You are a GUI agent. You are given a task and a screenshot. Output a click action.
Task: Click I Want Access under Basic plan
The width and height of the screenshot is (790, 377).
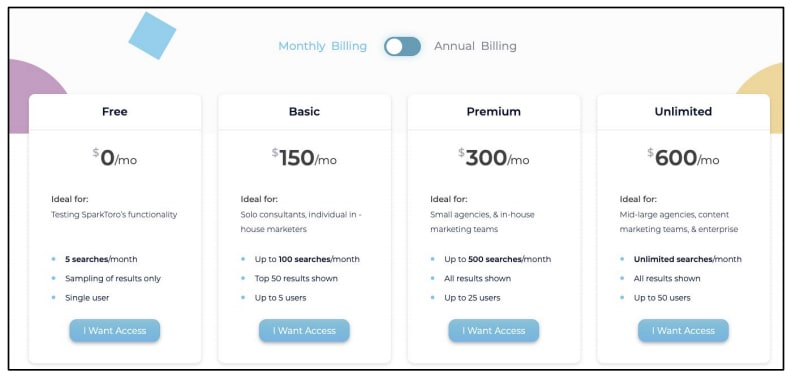304,331
